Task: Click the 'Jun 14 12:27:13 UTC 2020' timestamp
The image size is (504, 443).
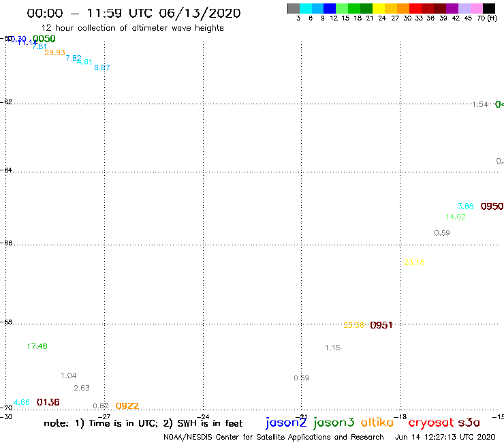Action: click(445, 438)
